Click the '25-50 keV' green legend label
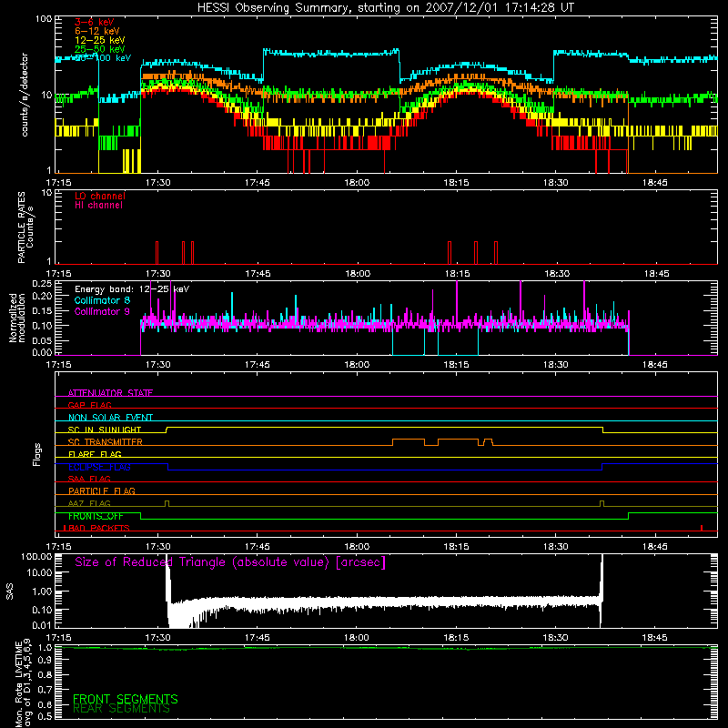 coord(100,49)
